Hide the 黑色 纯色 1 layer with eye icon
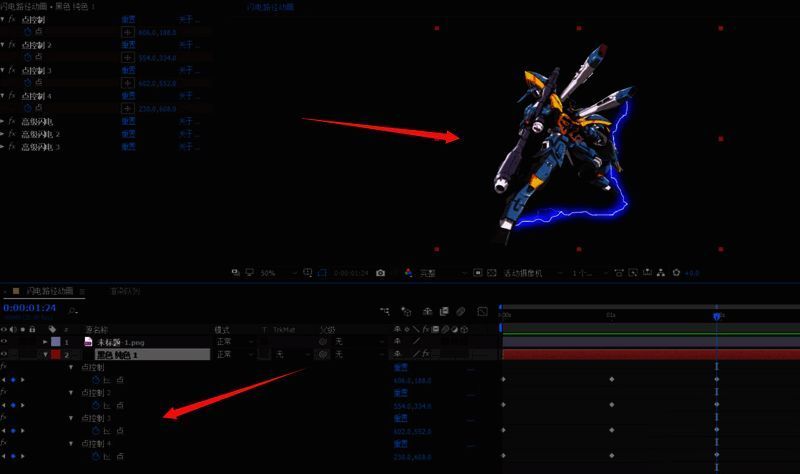Screen dimensions: 800x474 pos(4,354)
